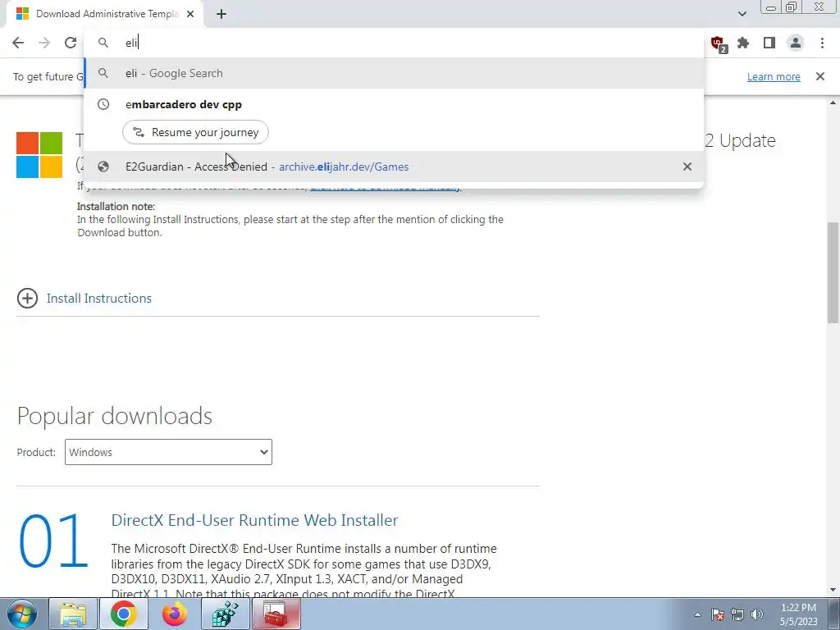Expand Install Instructions plus icon
This screenshot has width=840, height=630.
27,299
